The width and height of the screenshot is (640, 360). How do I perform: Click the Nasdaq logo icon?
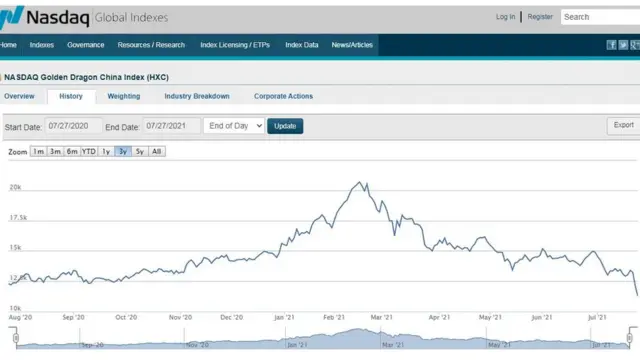11,17
